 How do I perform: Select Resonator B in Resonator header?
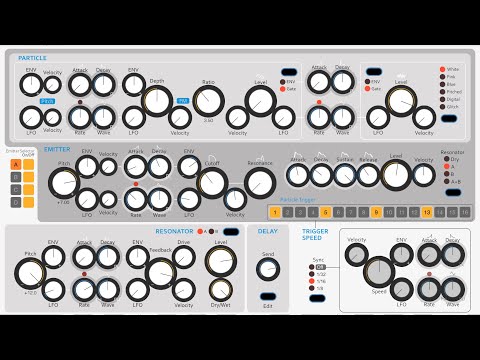(x=211, y=231)
